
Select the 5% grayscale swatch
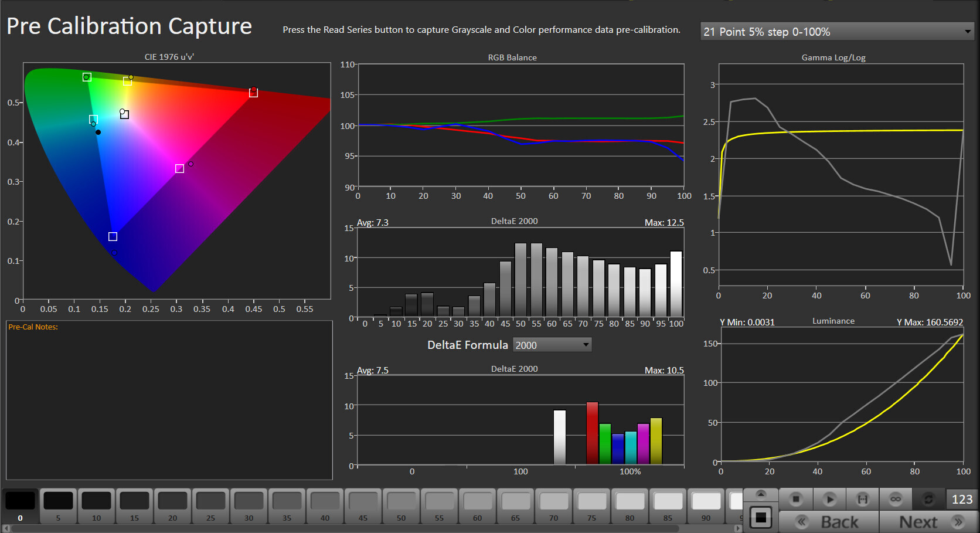point(59,505)
